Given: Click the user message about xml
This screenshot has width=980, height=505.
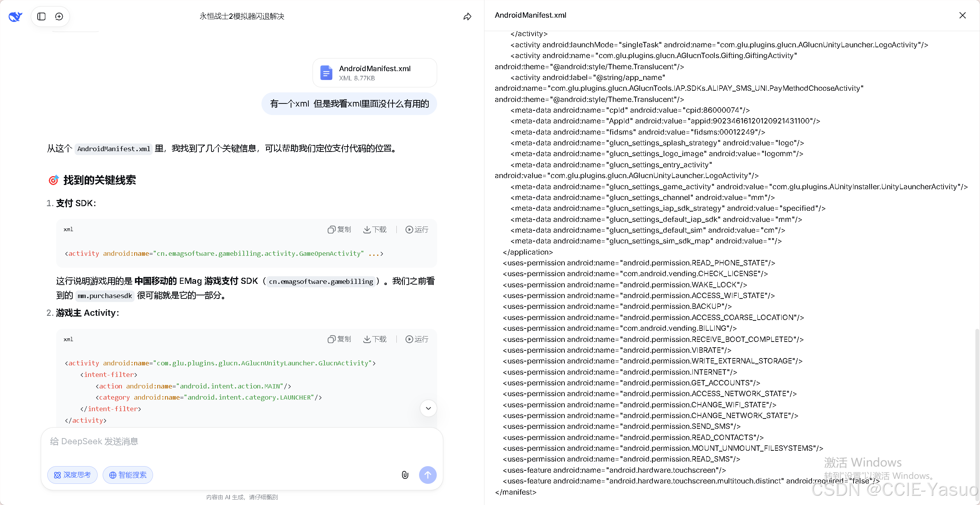Looking at the screenshot, I should point(349,104).
